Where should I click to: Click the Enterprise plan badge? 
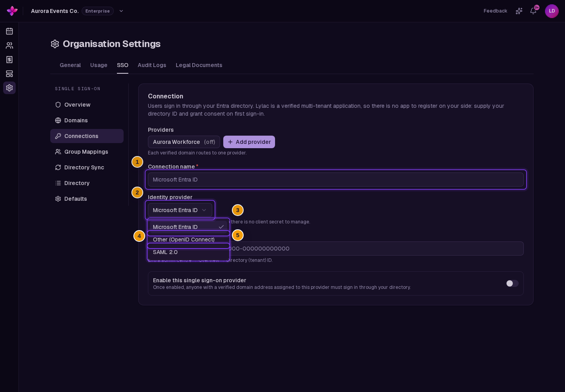[x=98, y=11]
